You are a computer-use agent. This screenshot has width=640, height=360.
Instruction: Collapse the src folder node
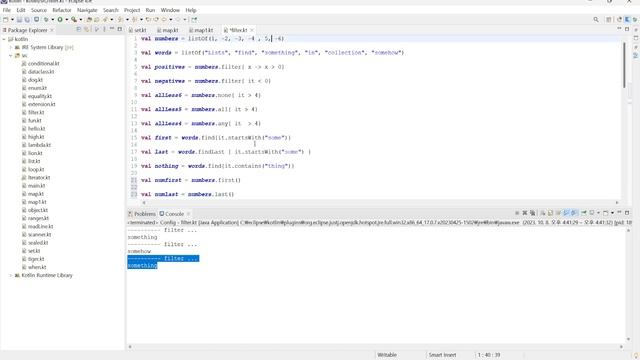(x=11, y=56)
